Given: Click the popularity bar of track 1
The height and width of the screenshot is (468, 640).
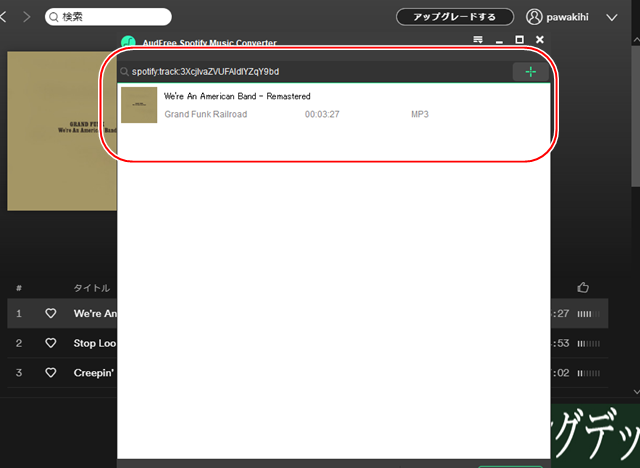Looking at the screenshot, I should pyautogui.click(x=589, y=314).
